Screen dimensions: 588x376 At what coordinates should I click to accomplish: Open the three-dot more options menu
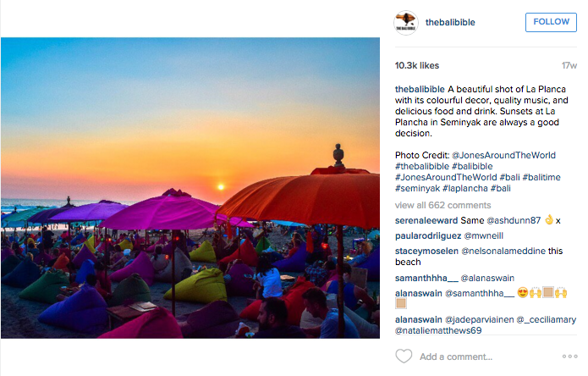(x=569, y=357)
